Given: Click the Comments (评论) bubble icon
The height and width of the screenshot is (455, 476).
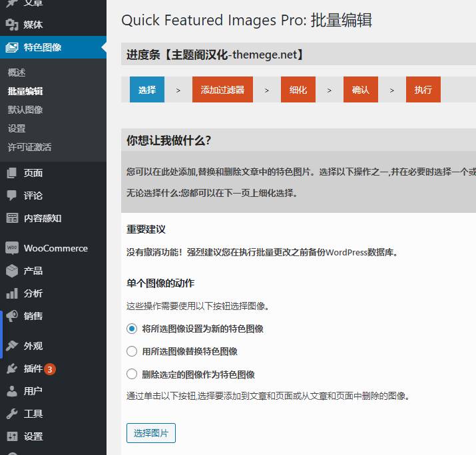Looking at the screenshot, I should point(12,196).
